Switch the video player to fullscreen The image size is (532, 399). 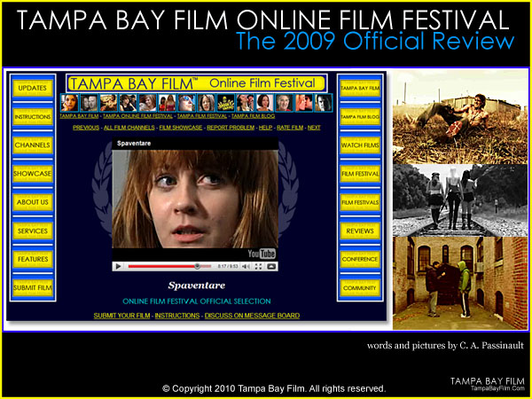pos(258,266)
